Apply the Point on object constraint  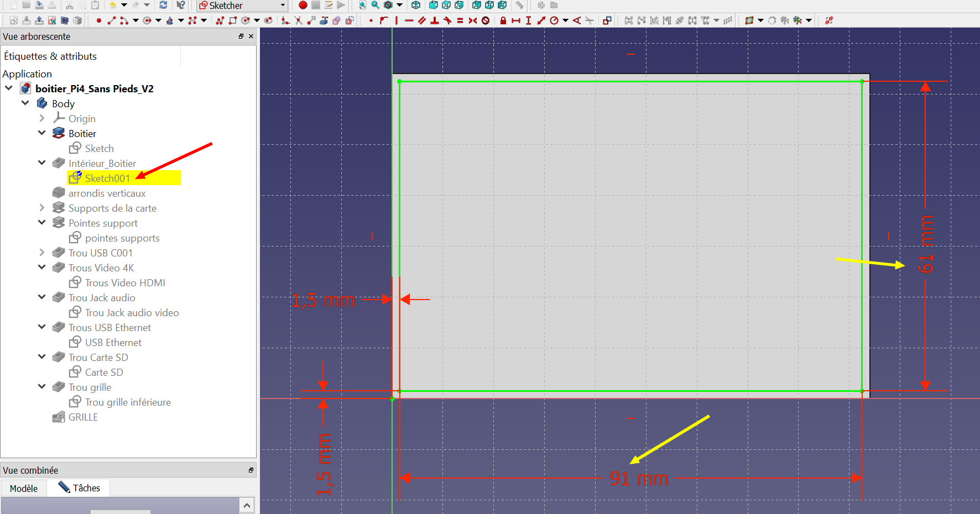[x=384, y=20]
